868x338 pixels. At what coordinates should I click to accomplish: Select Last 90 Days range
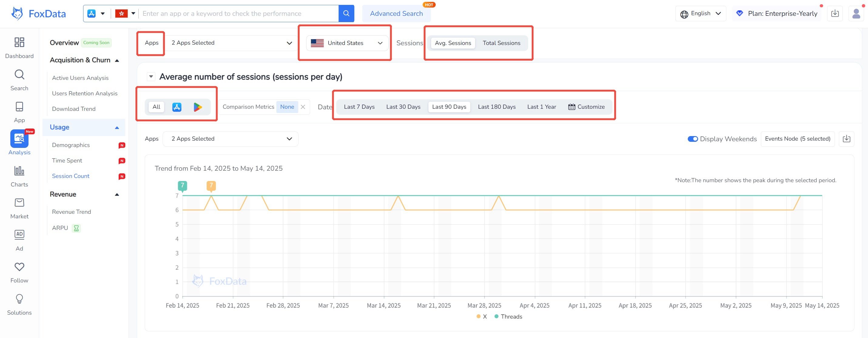click(449, 107)
